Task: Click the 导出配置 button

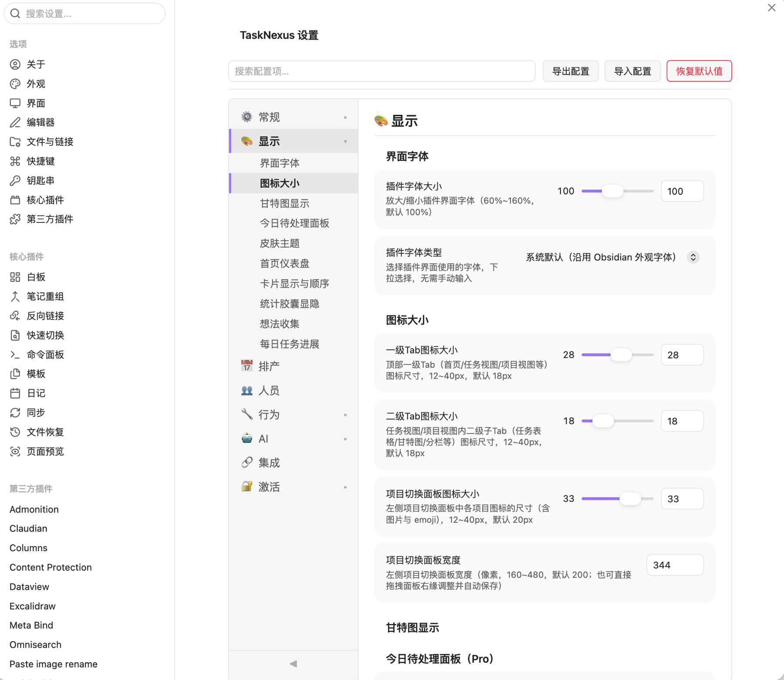Action: [571, 71]
